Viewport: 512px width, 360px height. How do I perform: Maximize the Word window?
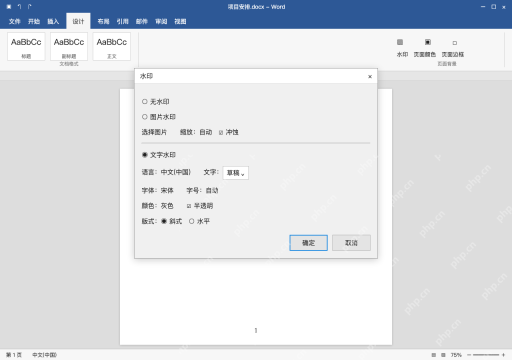click(x=493, y=7)
